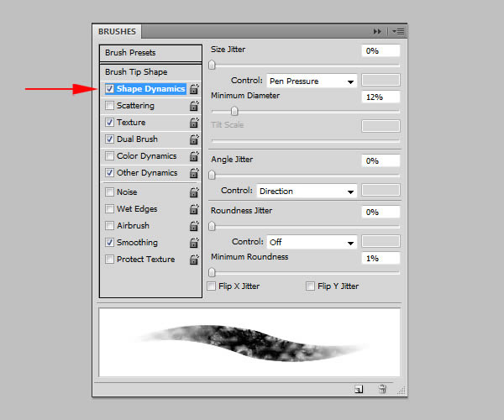Uncheck the Dual Brush checkbox

click(x=109, y=139)
